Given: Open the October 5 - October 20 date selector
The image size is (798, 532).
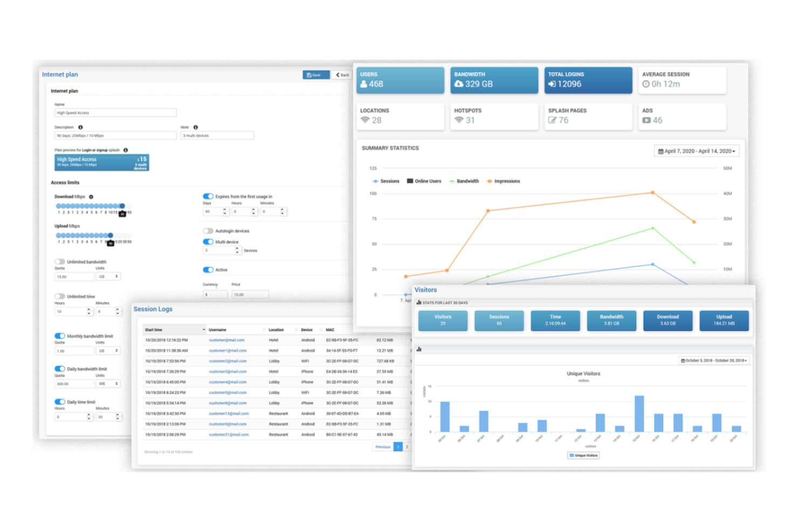Looking at the screenshot, I should pos(714,360).
